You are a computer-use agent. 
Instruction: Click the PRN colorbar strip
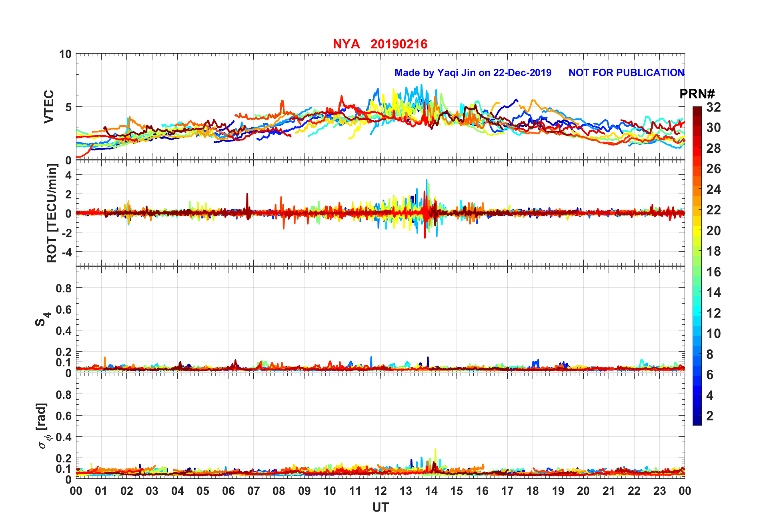pos(697,266)
